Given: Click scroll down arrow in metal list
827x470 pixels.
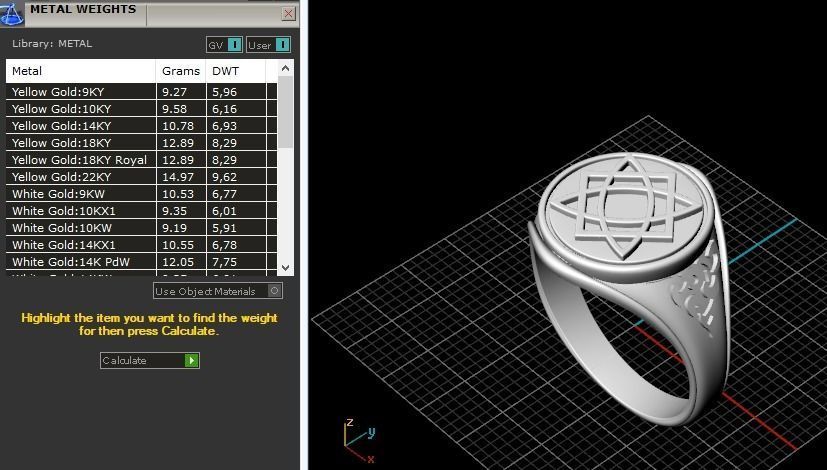Looking at the screenshot, I should click(285, 267).
